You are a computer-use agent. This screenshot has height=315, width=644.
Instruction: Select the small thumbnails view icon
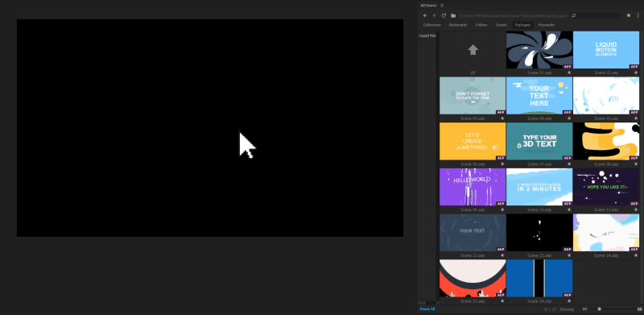point(585,309)
